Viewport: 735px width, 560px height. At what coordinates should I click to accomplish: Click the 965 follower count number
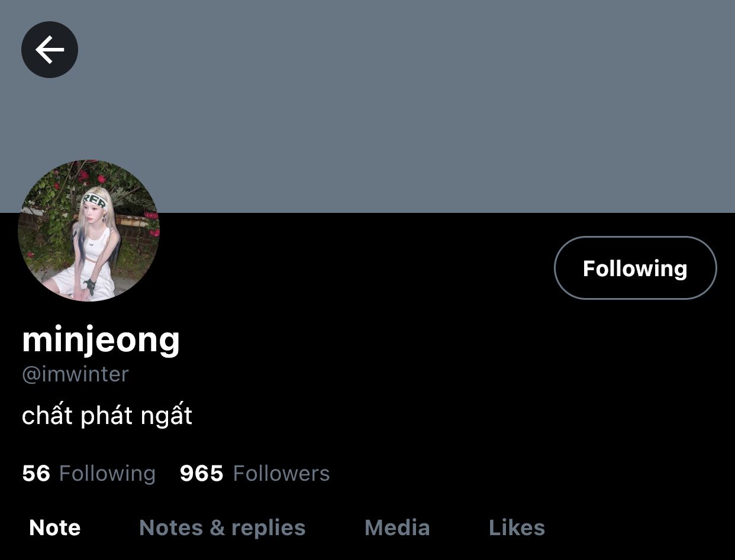(202, 474)
